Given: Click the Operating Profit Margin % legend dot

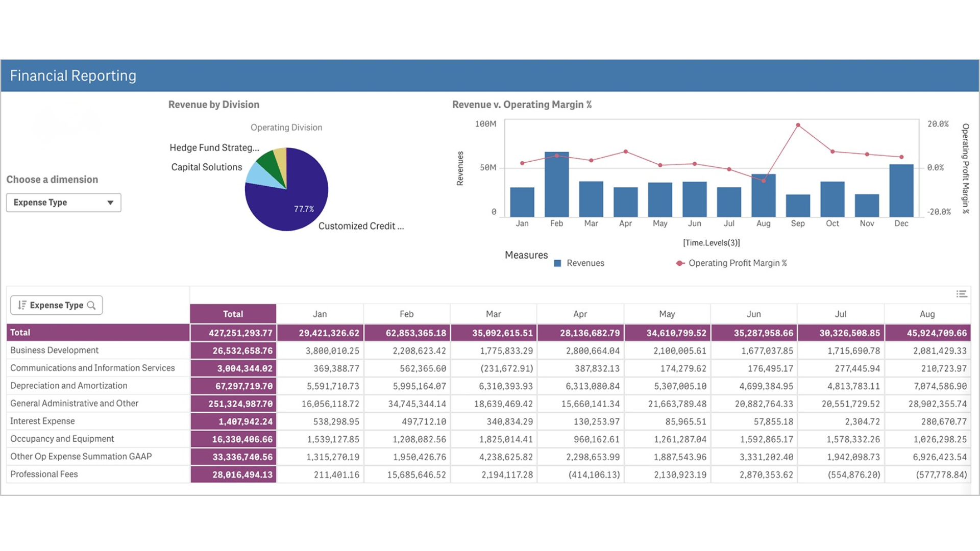Looking at the screenshot, I should point(679,263).
